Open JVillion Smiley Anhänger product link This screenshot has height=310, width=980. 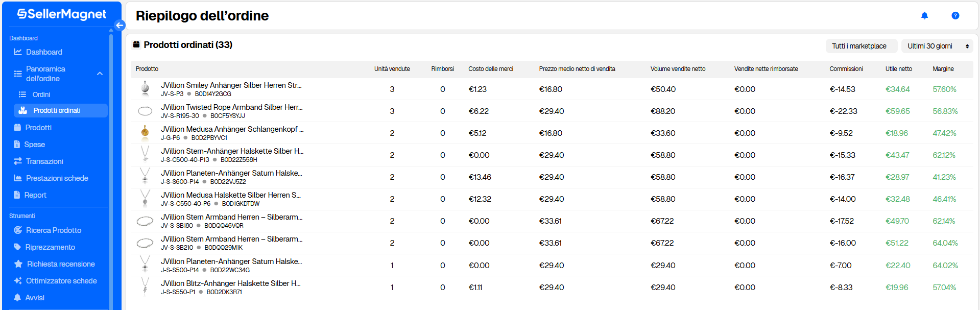(231, 85)
